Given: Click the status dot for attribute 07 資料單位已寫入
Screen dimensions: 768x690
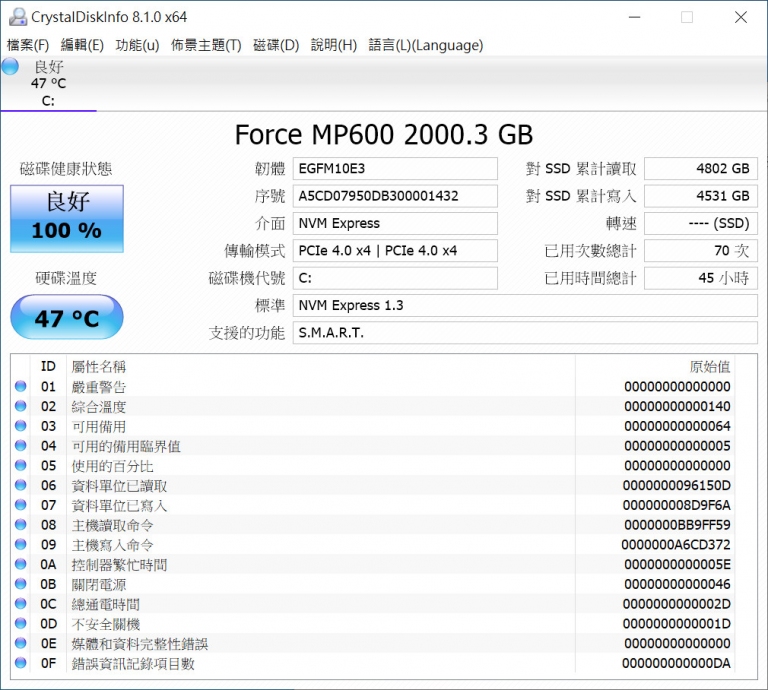Looking at the screenshot, I should [x=21, y=505].
